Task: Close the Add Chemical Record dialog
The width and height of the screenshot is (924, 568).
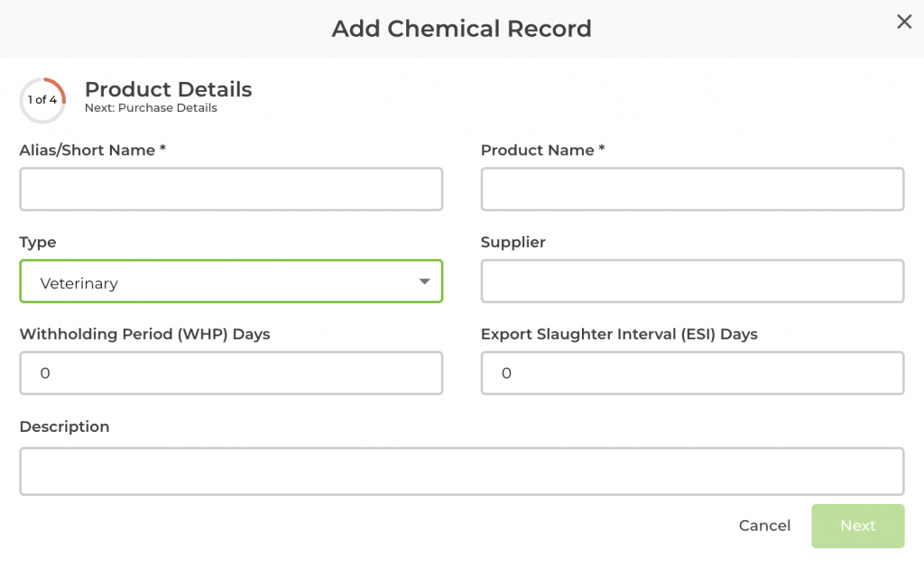Action: pos(903,23)
